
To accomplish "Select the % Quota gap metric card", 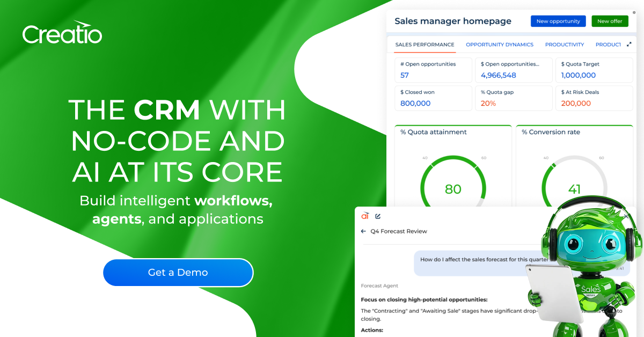I will (x=514, y=98).
